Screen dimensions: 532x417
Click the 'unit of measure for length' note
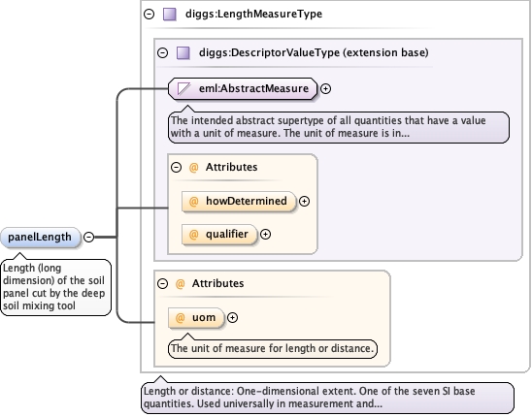tap(273, 348)
